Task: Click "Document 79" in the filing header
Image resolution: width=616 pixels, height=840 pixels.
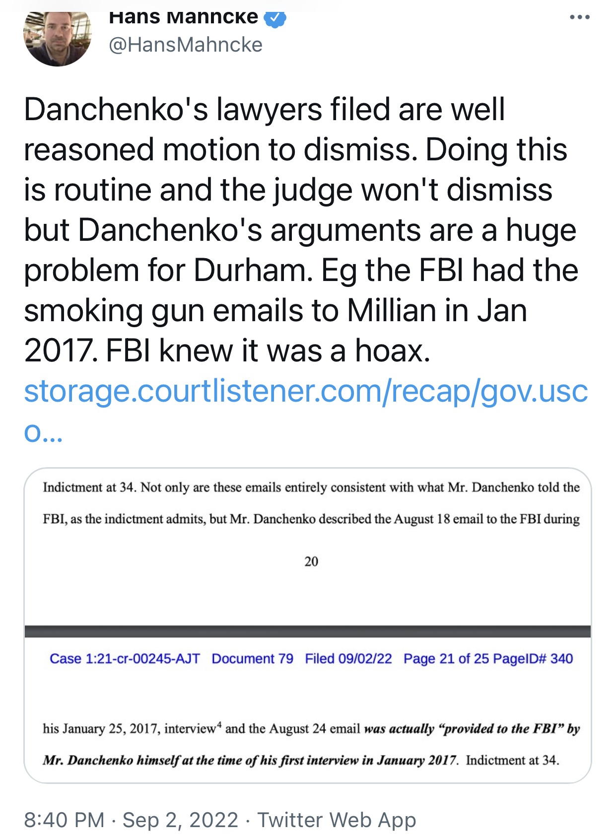Action: tap(252, 659)
